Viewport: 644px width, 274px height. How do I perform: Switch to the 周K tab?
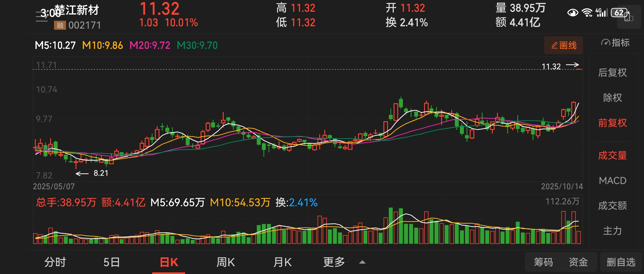pos(226,262)
